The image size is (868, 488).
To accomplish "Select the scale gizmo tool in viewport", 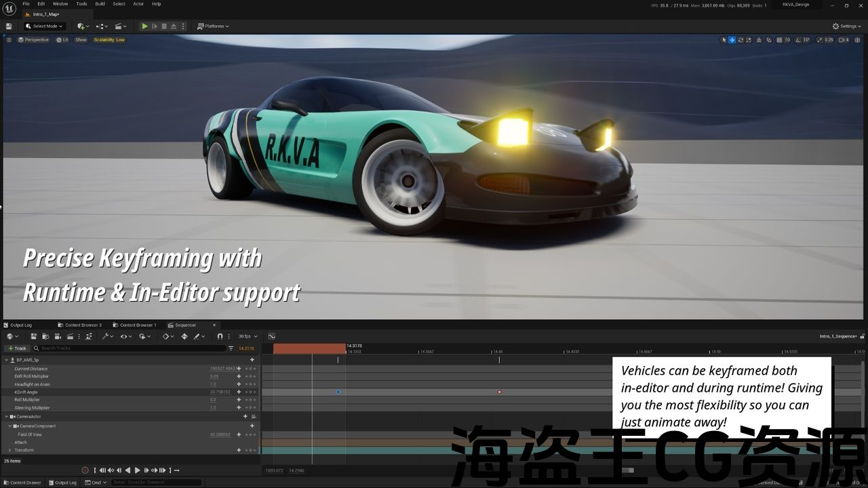I will (749, 40).
